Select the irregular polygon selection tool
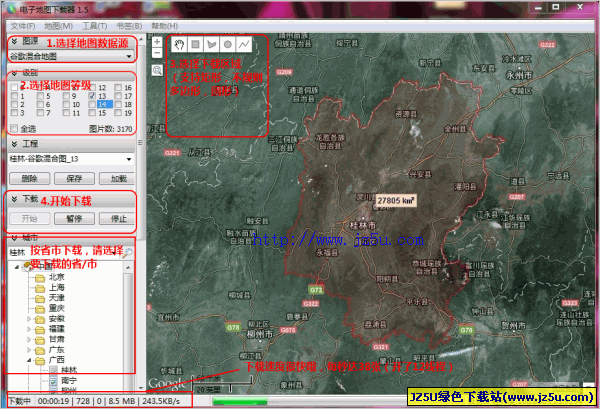 coord(211,45)
